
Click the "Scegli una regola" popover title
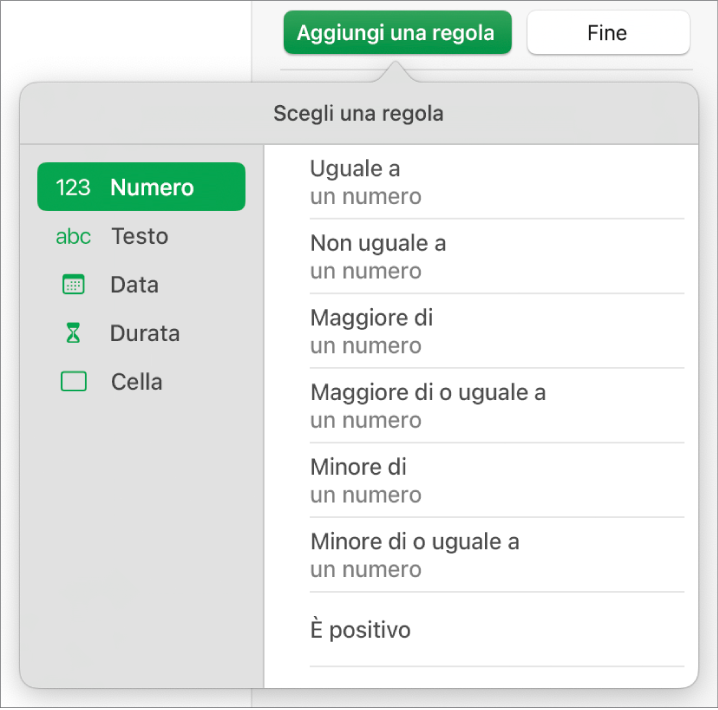coord(358,114)
